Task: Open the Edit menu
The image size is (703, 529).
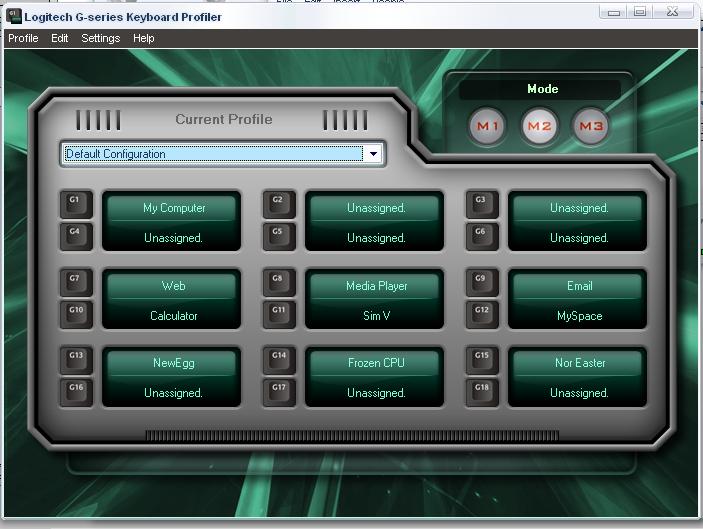Action: point(60,39)
